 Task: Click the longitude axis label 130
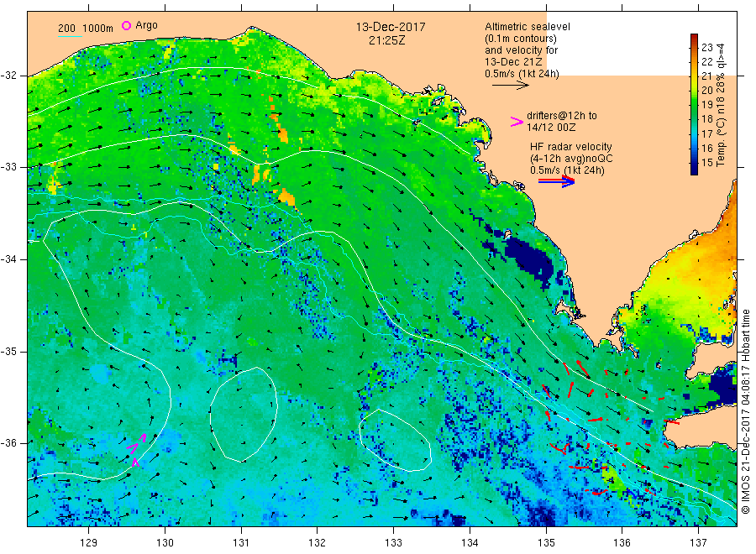pyautogui.click(x=165, y=543)
